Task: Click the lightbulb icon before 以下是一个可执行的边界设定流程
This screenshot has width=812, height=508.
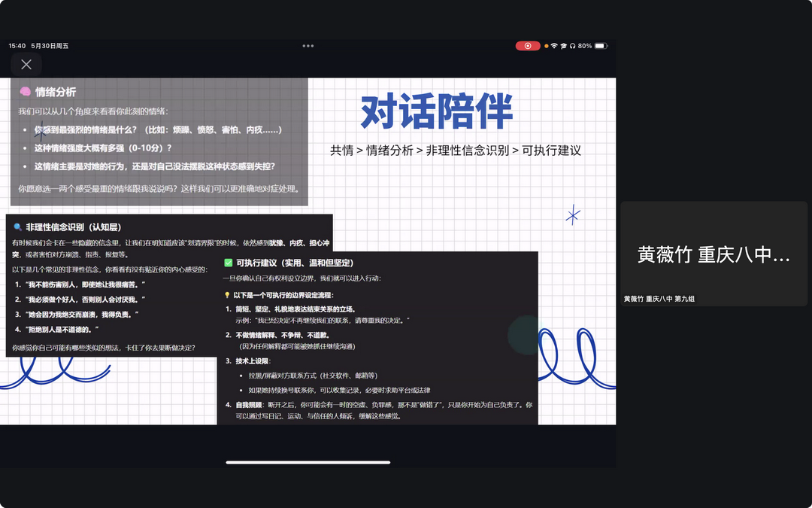Action: (227, 295)
